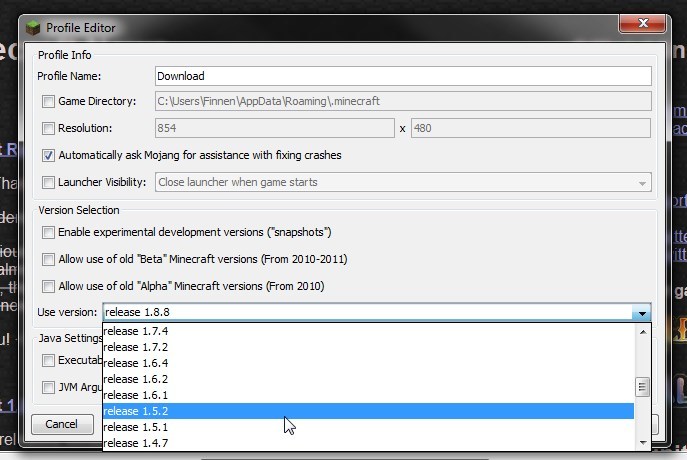Enable experimental development snapshots checkbox
Viewport: 687px width, 460px height.
pyautogui.click(x=48, y=232)
